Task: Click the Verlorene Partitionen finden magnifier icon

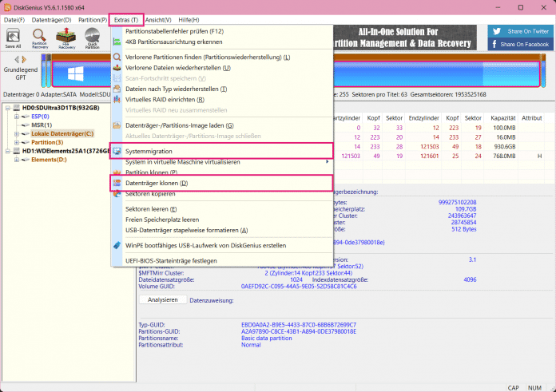Action: pyautogui.click(x=117, y=57)
